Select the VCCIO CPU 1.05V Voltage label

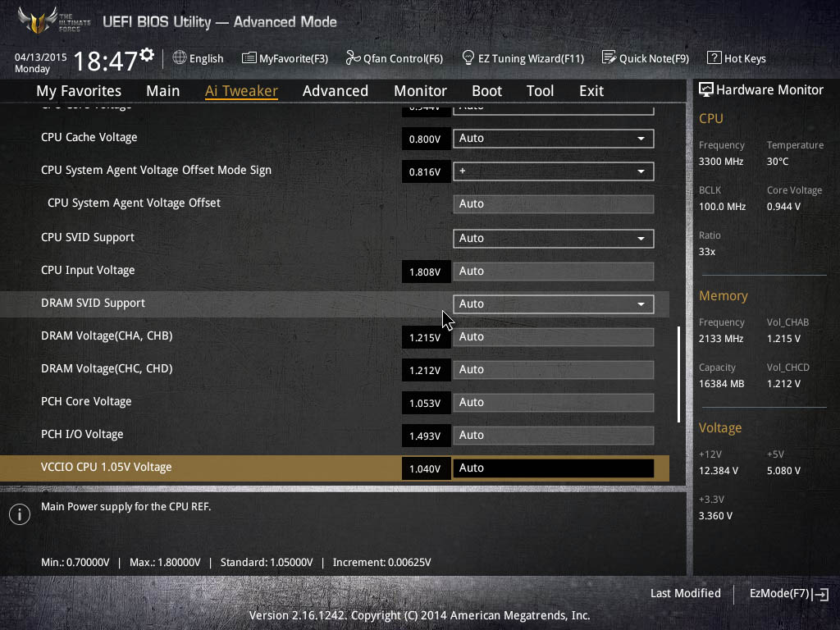106,467
